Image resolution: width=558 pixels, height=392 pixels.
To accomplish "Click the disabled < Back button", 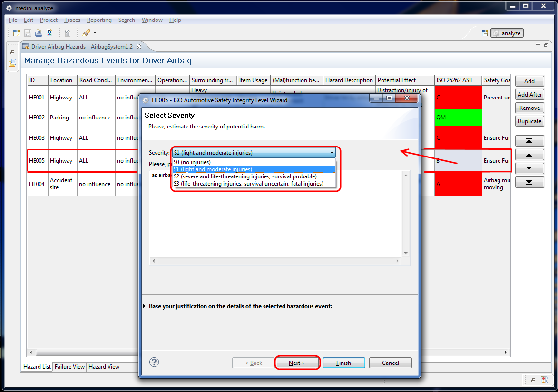I will [x=254, y=363].
